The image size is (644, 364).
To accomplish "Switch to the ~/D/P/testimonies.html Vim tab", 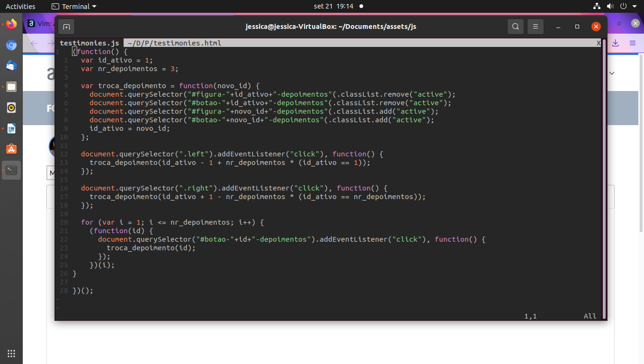I will click(x=174, y=43).
